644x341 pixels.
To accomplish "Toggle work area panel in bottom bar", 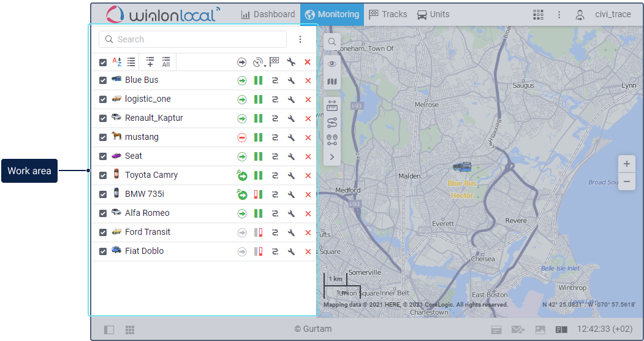I will pyautogui.click(x=109, y=329).
